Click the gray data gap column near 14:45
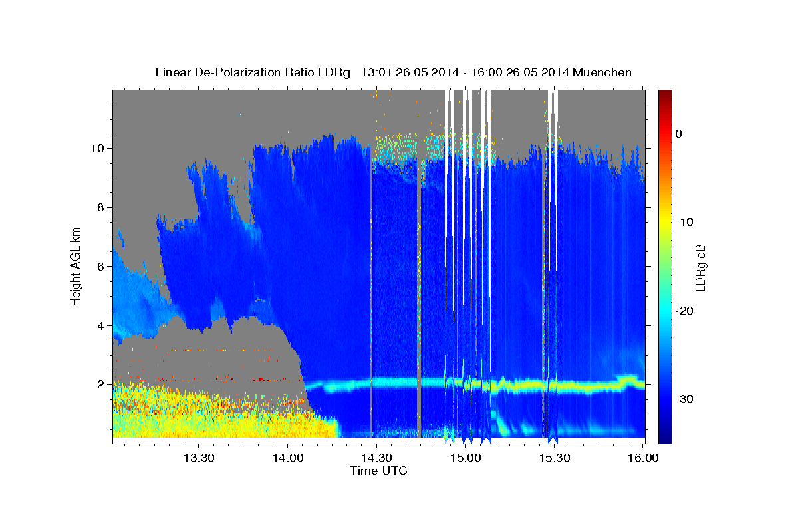 [x=419, y=299]
